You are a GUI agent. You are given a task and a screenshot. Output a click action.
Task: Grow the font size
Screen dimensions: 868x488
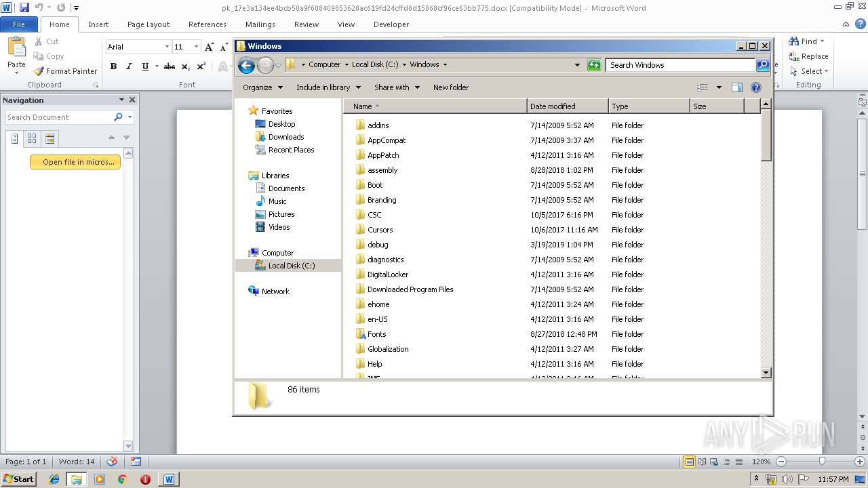click(x=209, y=47)
